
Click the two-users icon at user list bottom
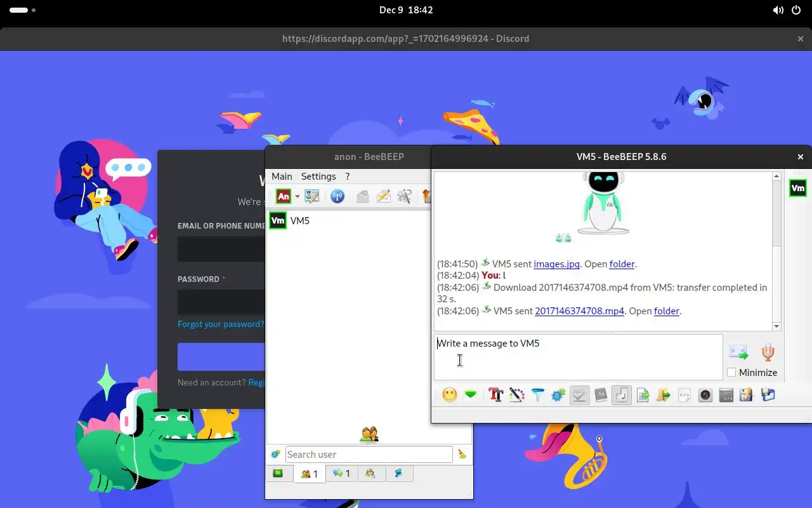click(369, 434)
